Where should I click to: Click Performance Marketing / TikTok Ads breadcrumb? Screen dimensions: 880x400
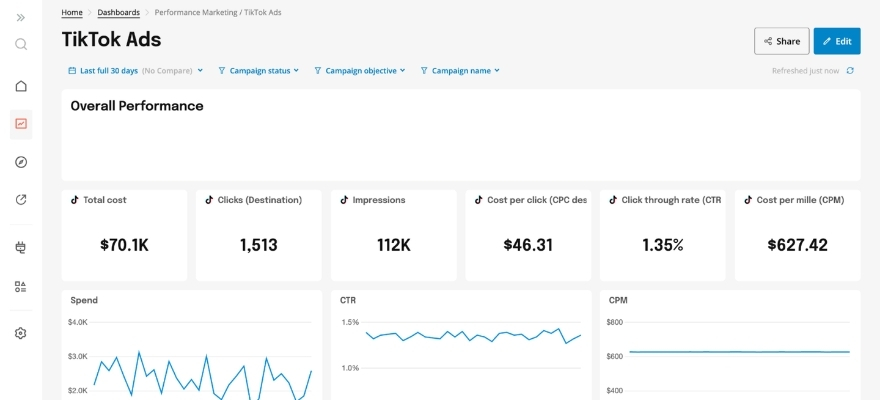click(x=218, y=12)
